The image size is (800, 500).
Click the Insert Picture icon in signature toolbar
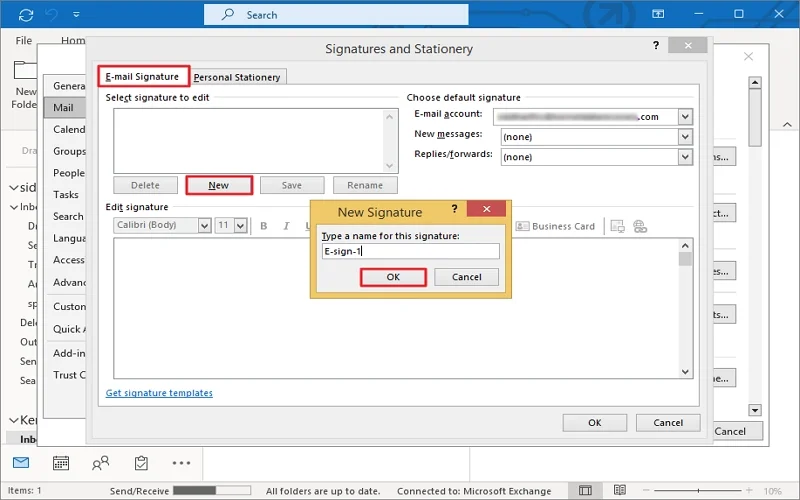617,226
